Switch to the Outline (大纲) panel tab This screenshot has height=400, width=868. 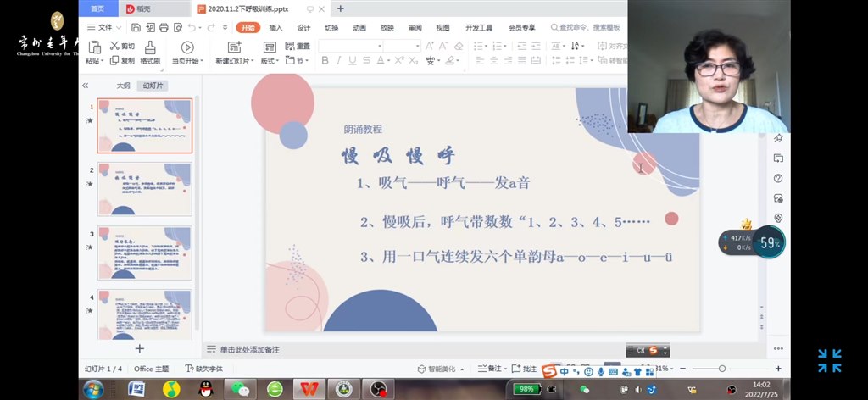(124, 86)
